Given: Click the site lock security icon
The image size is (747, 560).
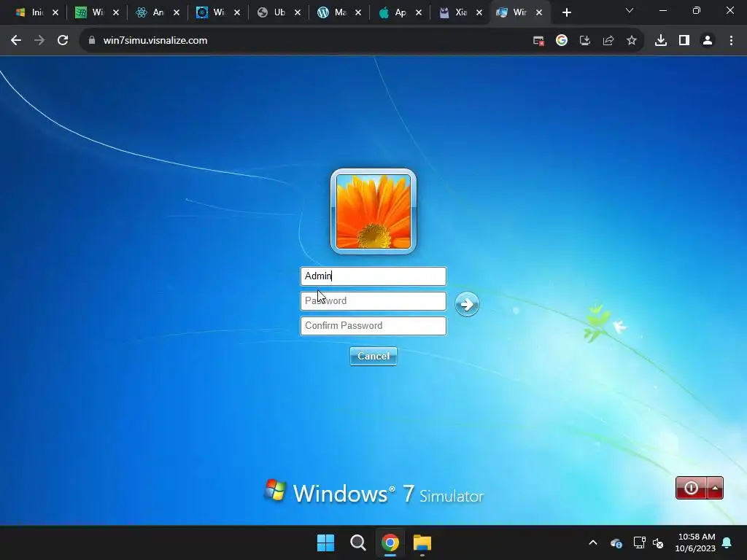Looking at the screenshot, I should coord(92,41).
